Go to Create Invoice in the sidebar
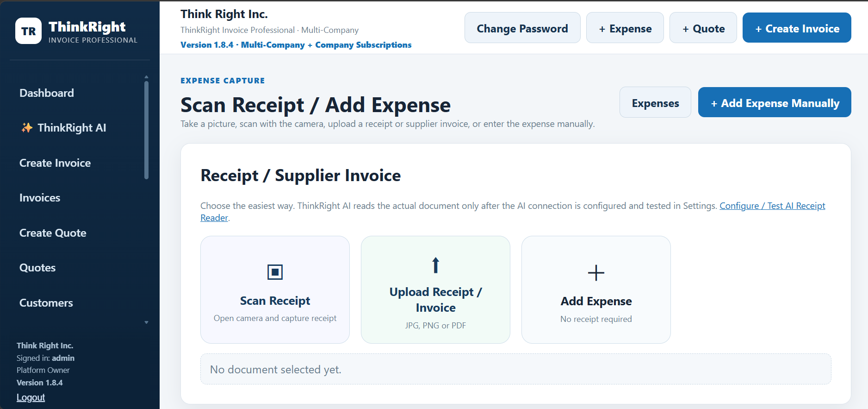Viewport: 868px width, 409px height. click(x=55, y=163)
